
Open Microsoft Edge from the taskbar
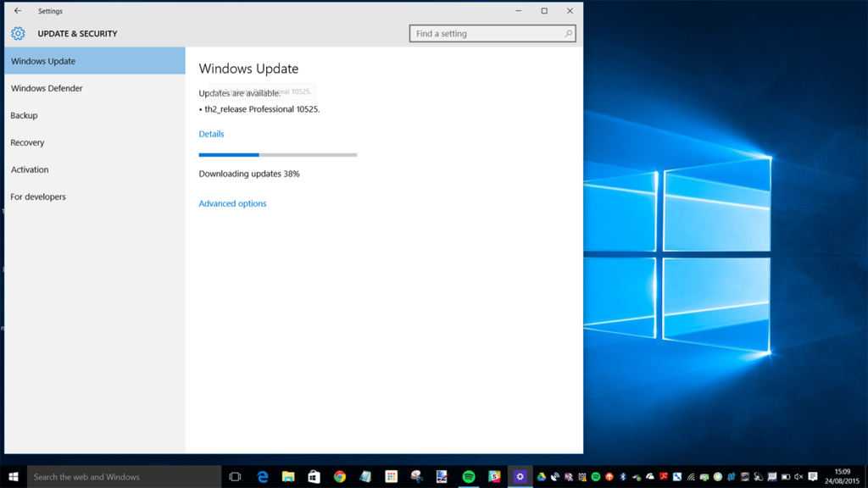point(263,476)
